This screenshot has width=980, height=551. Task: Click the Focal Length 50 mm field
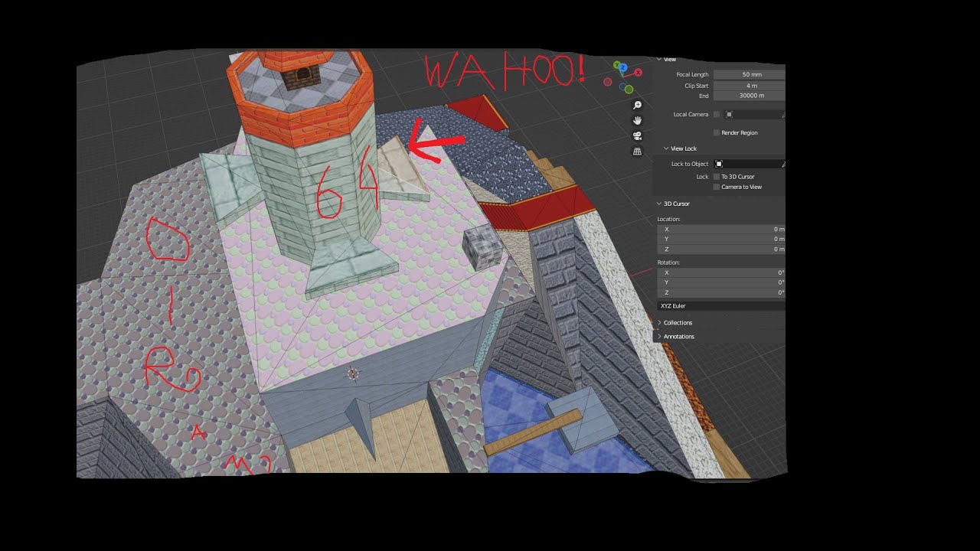pos(750,75)
